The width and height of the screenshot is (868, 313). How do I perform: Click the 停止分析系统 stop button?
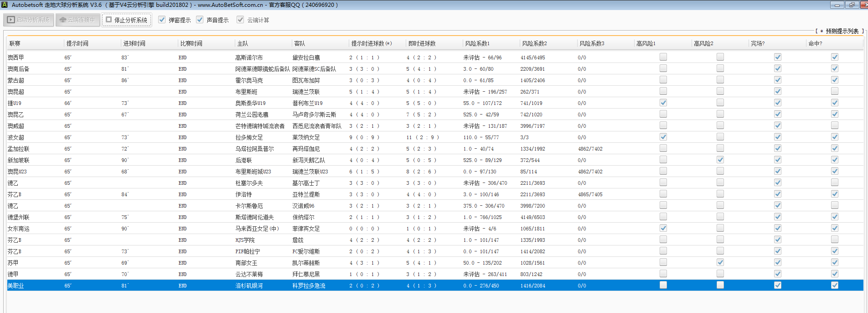pos(126,20)
